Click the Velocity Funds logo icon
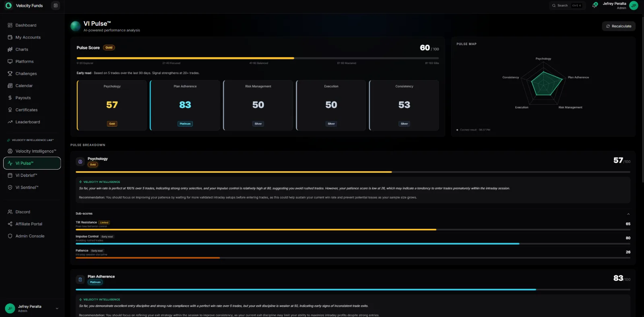The height and width of the screenshot is (317, 644). [8, 6]
